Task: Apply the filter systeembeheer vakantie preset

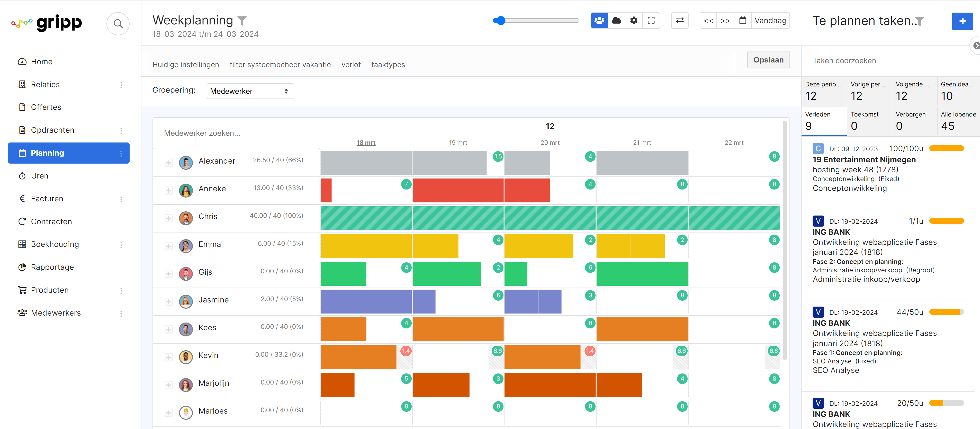Action: (280, 65)
